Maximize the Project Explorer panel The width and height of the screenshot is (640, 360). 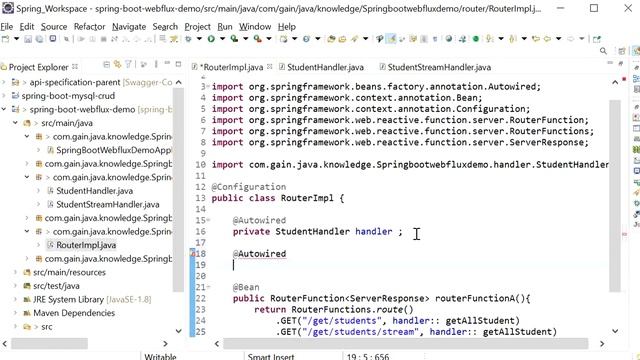point(178,64)
